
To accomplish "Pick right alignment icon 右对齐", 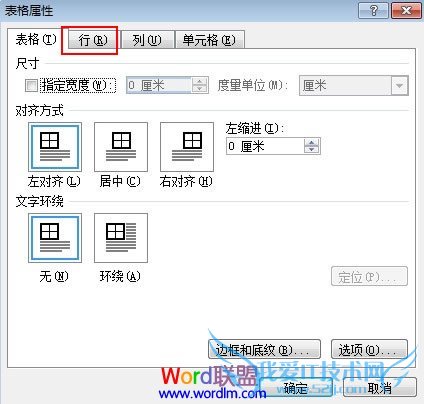I will point(187,147).
